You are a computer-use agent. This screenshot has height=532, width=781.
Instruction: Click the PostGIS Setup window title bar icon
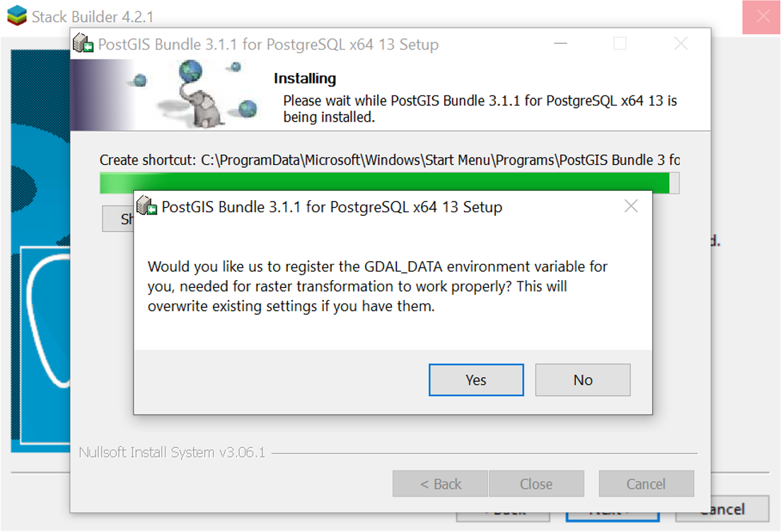[x=83, y=44]
